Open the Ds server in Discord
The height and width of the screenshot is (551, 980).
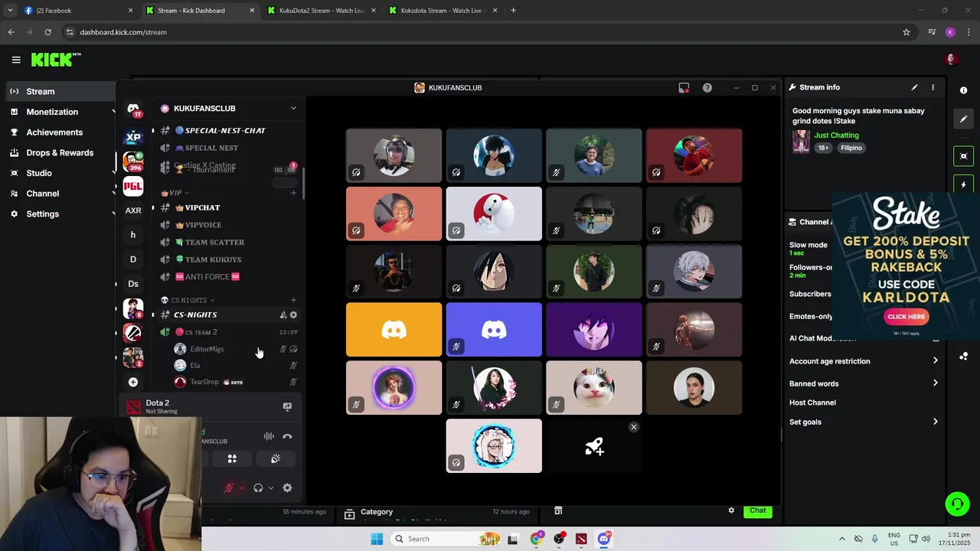tap(133, 284)
